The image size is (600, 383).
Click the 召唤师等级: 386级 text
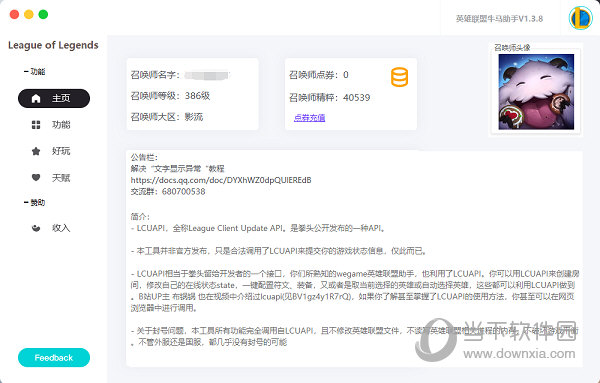click(170, 96)
